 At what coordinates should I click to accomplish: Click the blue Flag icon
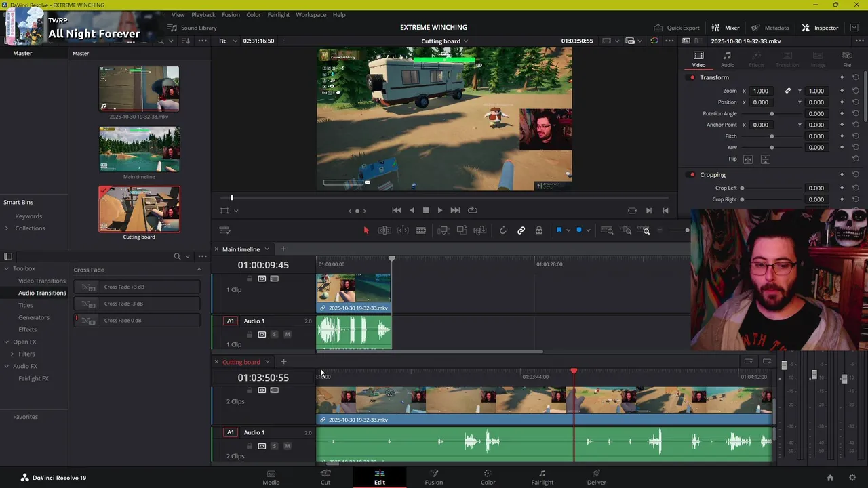tap(559, 230)
